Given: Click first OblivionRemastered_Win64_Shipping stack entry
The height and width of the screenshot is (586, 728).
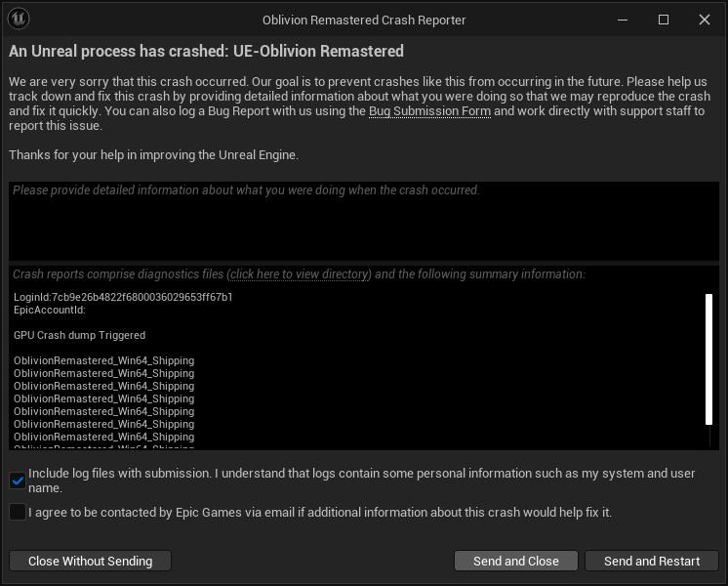Looking at the screenshot, I should (x=103, y=360).
